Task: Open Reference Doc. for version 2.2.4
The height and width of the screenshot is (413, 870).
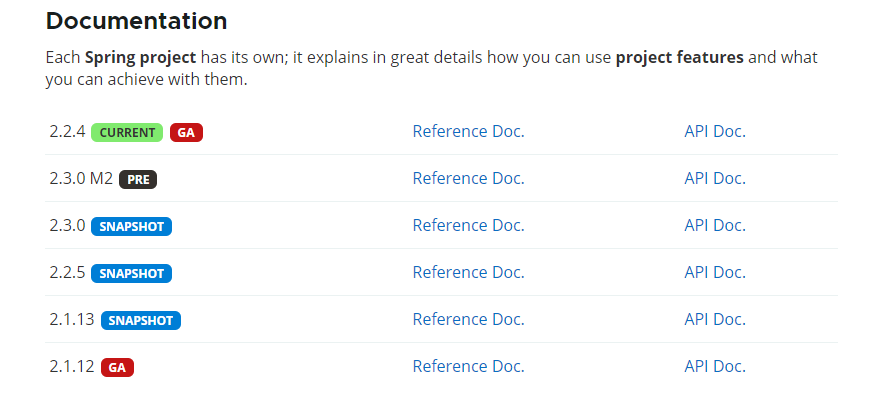Action: pos(468,132)
